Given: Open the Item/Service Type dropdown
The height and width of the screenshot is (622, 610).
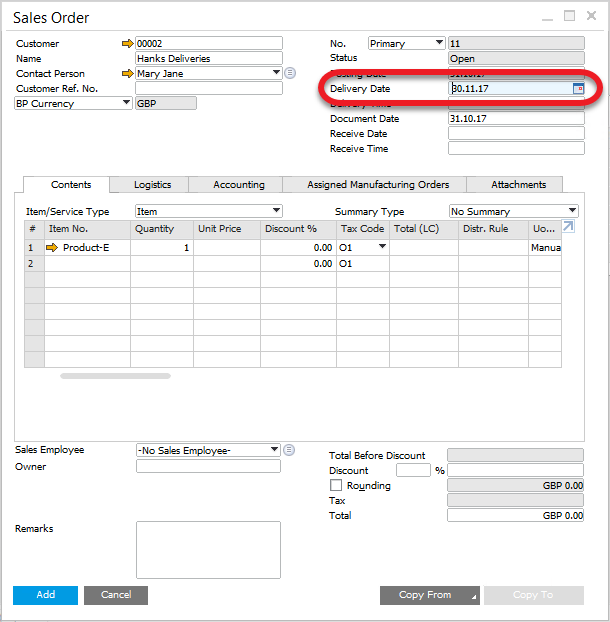Looking at the screenshot, I should 276,211.
